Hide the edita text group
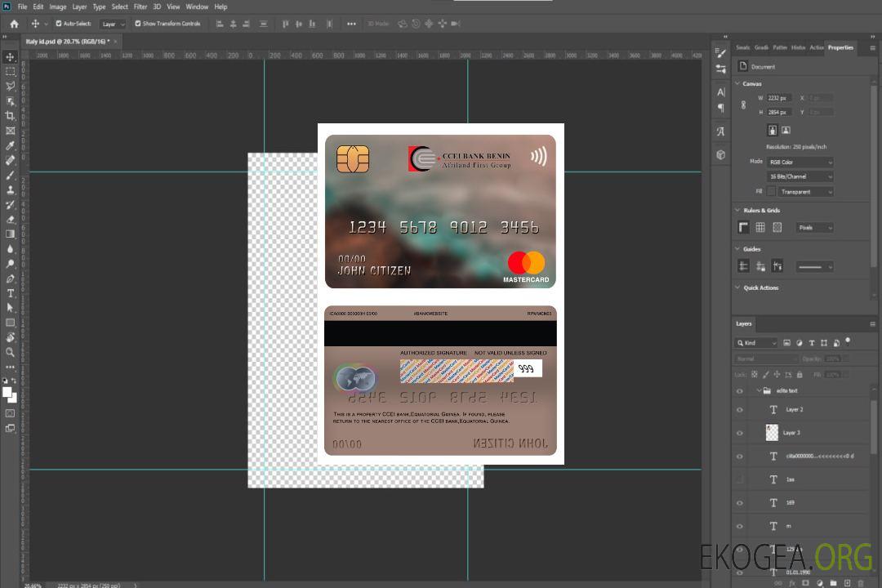 [740, 391]
